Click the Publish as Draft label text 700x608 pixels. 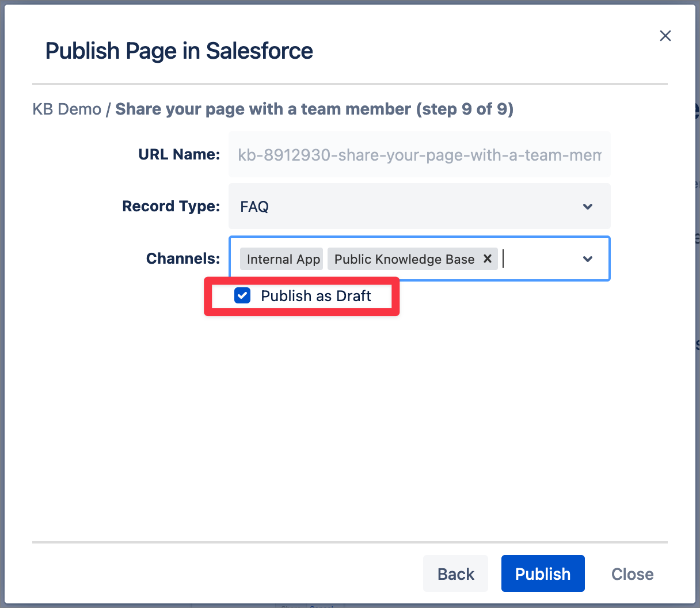315,296
